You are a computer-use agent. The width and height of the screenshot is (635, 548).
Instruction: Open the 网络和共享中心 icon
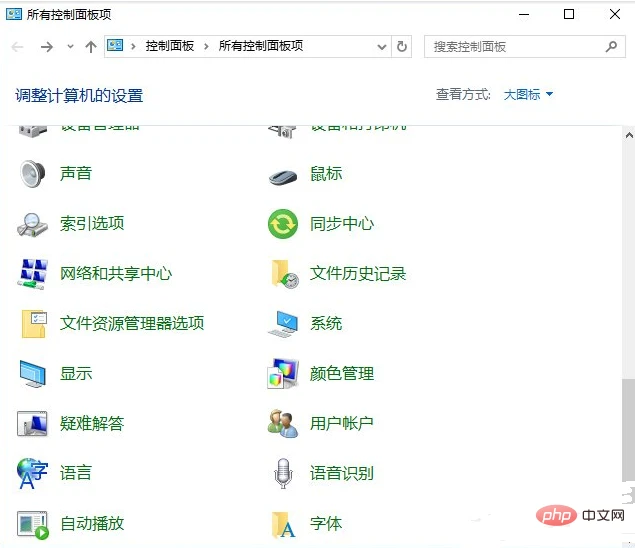click(x=32, y=274)
